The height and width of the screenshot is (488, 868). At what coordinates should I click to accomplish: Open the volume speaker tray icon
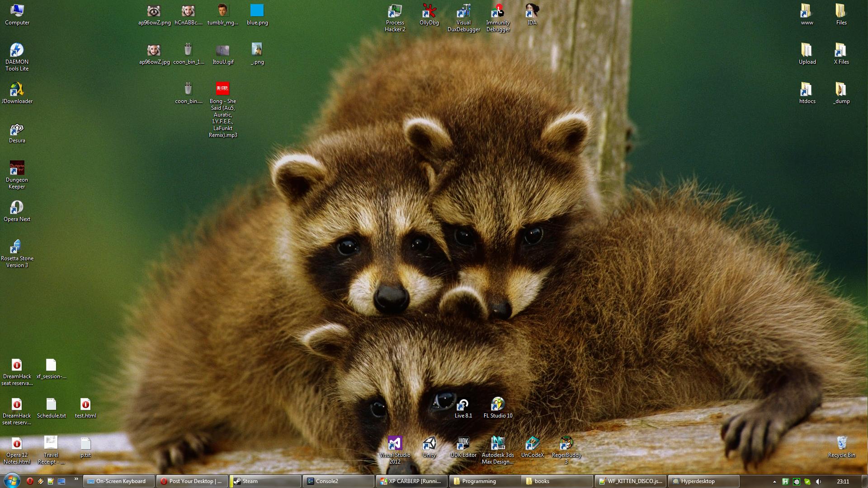818,482
